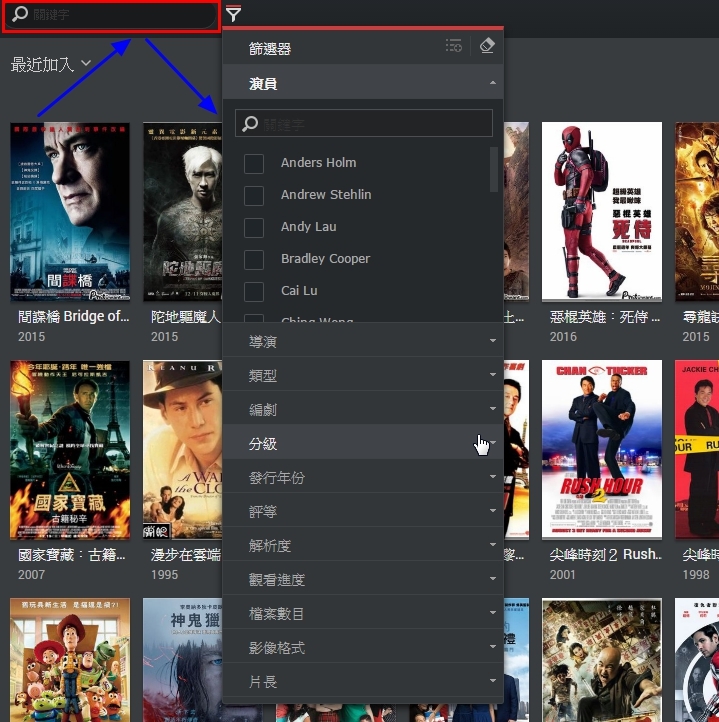This screenshot has height=722, width=719.
Task: Click the top keyword search magnifier icon
Action: click(20, 14)
